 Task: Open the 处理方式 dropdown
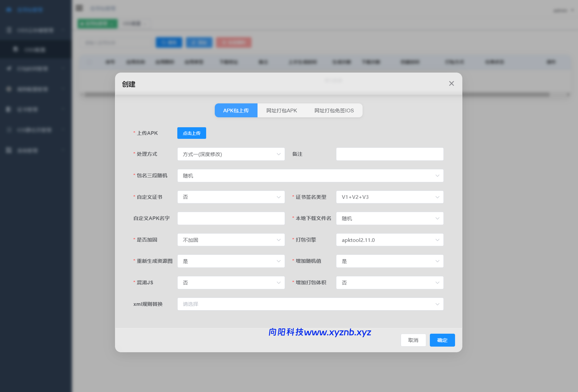tap(231, 154)
